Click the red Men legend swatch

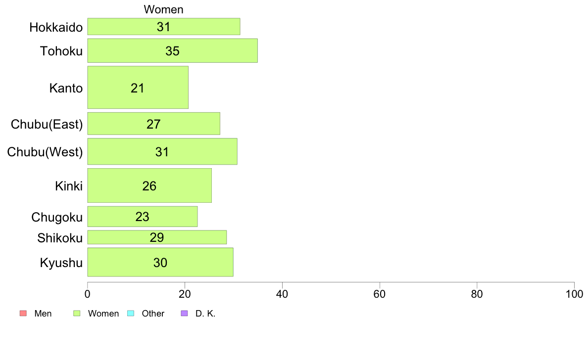[23, 314]
